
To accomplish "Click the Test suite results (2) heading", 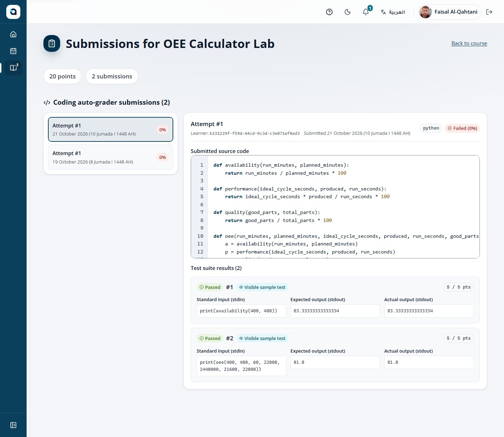I will click(x=216, y=268).
